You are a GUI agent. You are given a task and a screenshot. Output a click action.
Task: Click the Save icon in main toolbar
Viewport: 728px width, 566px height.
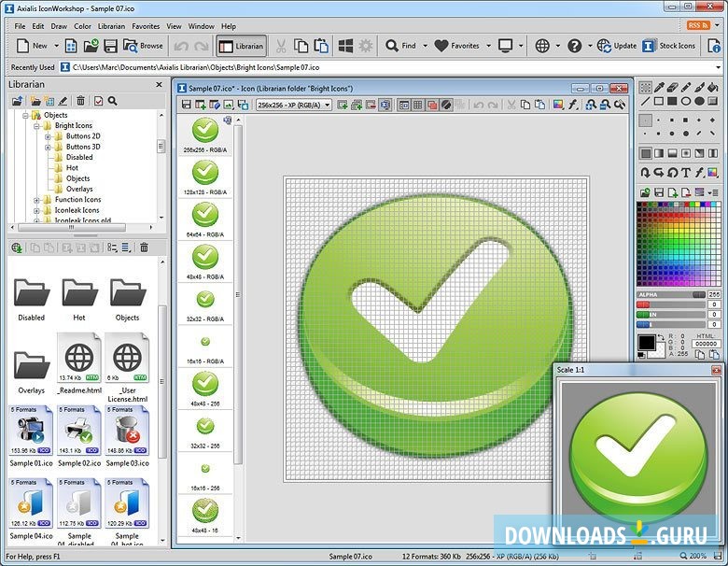(x=110, y=46)
